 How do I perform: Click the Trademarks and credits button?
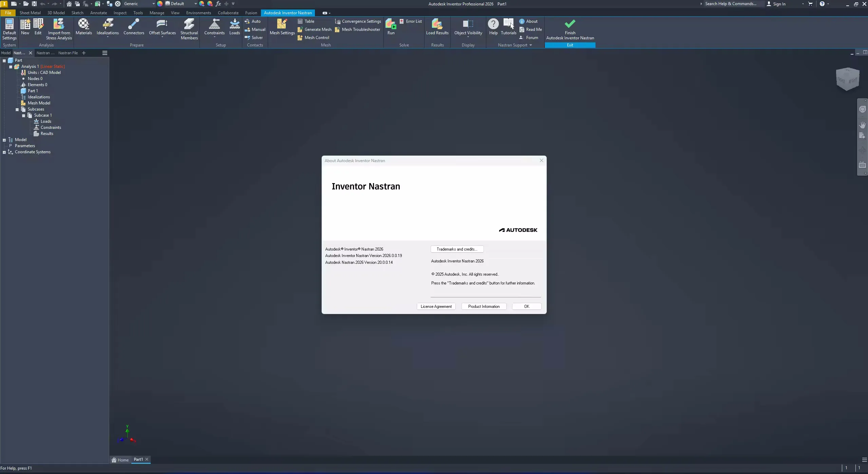pos(456,249)
